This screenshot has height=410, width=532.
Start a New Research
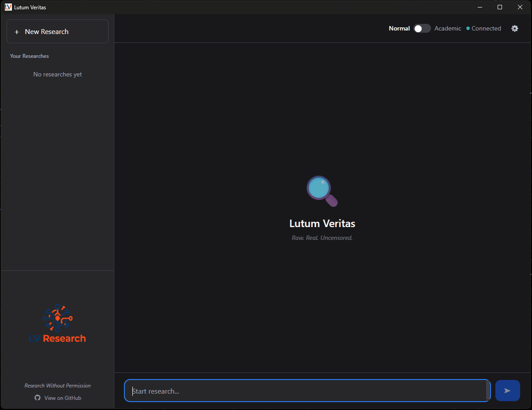(x=57, y=31)
